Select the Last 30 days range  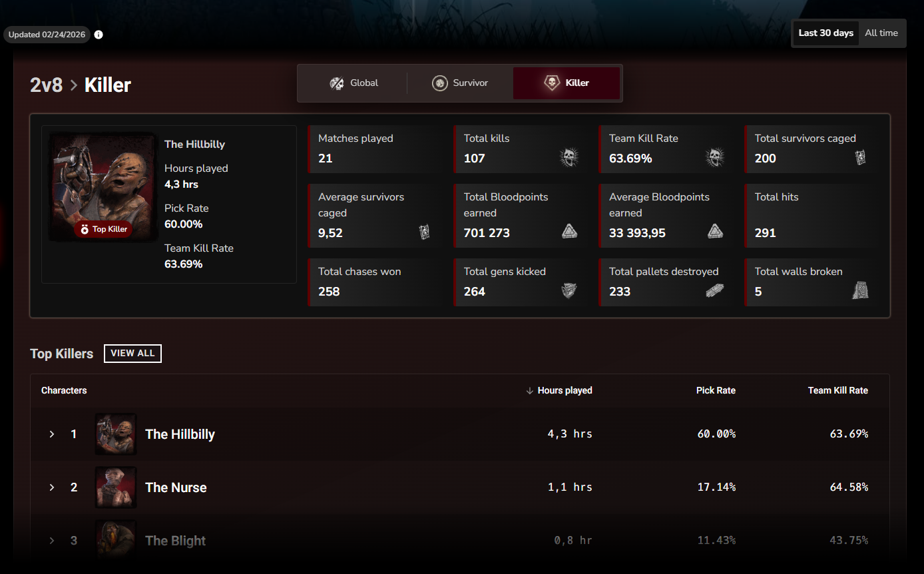point(826,33)
